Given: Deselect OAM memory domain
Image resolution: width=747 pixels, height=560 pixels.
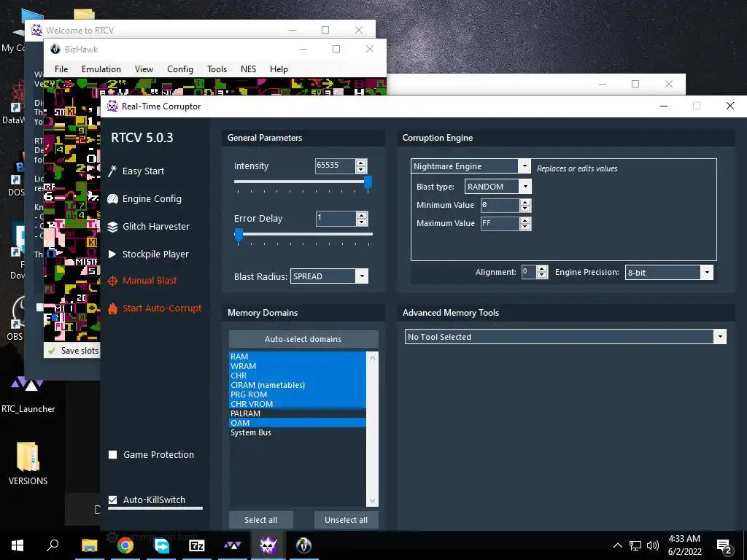Looking at the screenshot, I should [298, 423].
